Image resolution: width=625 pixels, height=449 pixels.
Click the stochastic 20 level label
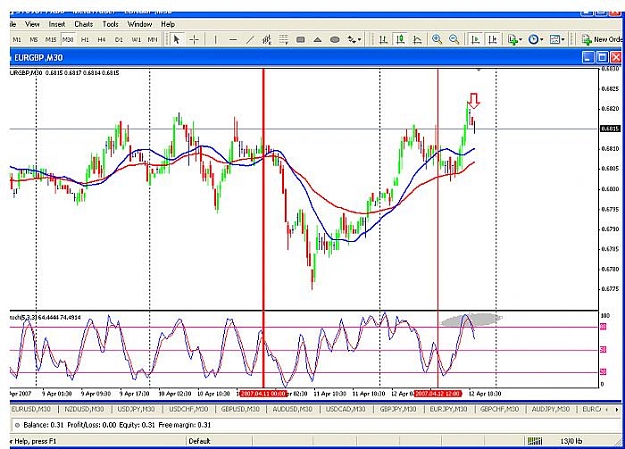pos(603,372)
